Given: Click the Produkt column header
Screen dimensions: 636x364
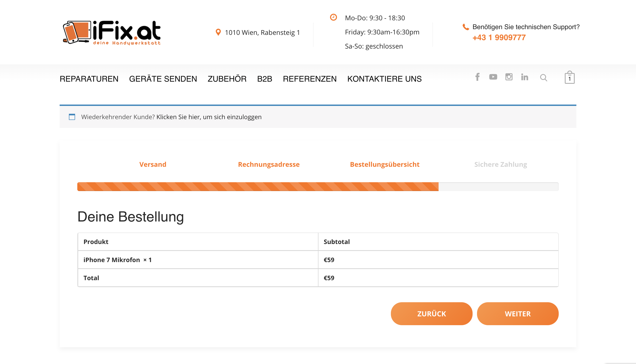Looking at the screenshot, I should click(x=96, y=242).
